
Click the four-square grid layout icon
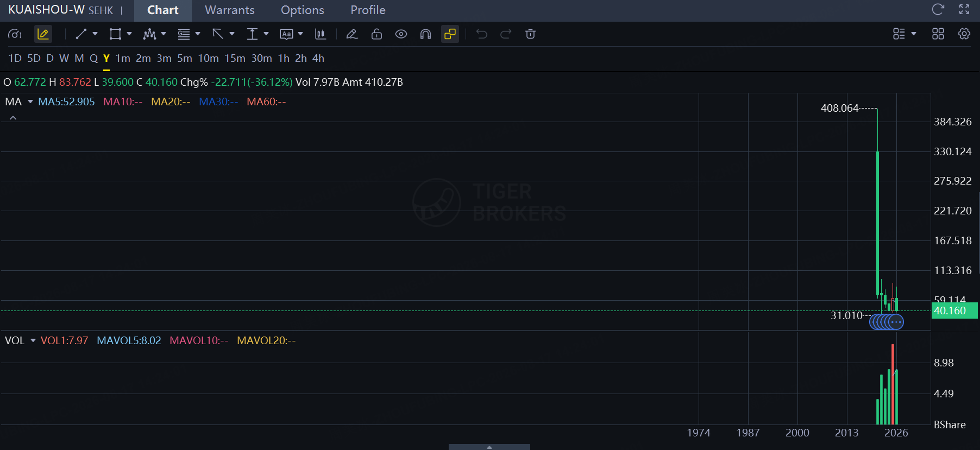[x=938, y=34]
